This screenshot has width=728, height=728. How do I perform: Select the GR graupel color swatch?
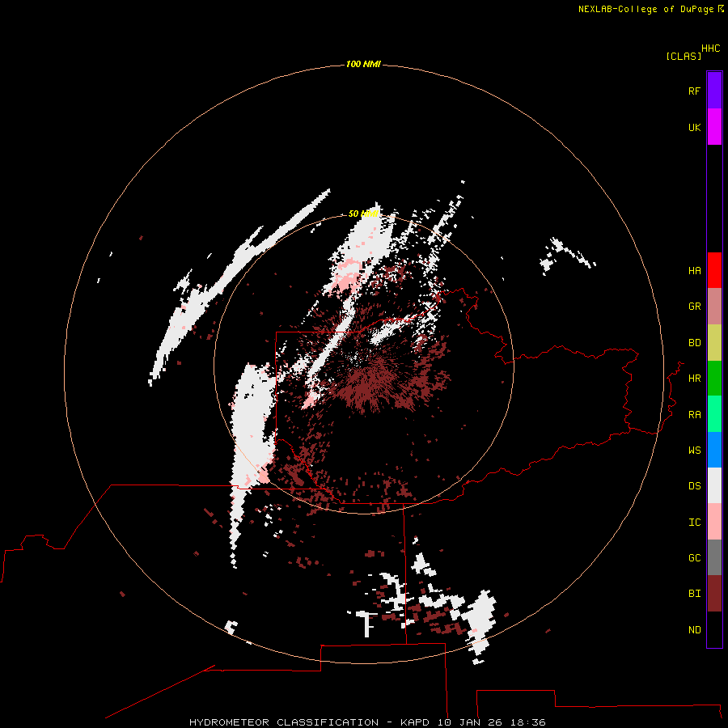[x=714, y=307]
